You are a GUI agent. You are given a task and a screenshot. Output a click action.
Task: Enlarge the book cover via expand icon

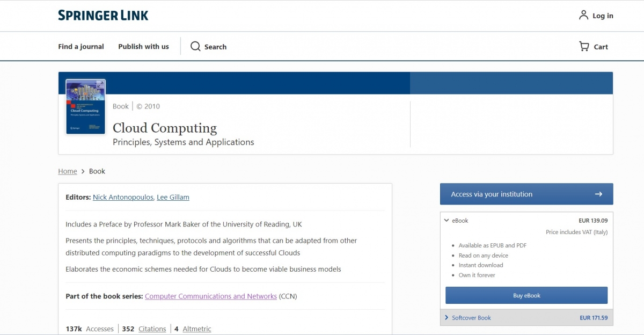click(x=100, y=85)
